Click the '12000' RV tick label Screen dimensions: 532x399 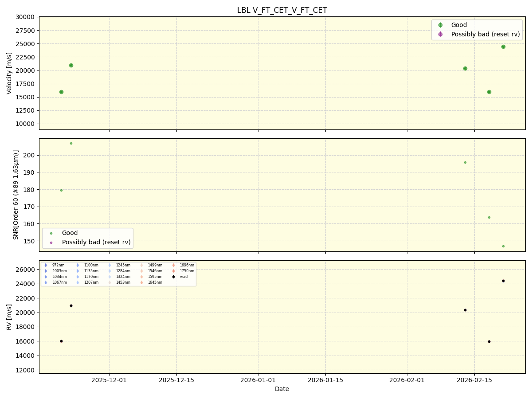click(25, 370)
